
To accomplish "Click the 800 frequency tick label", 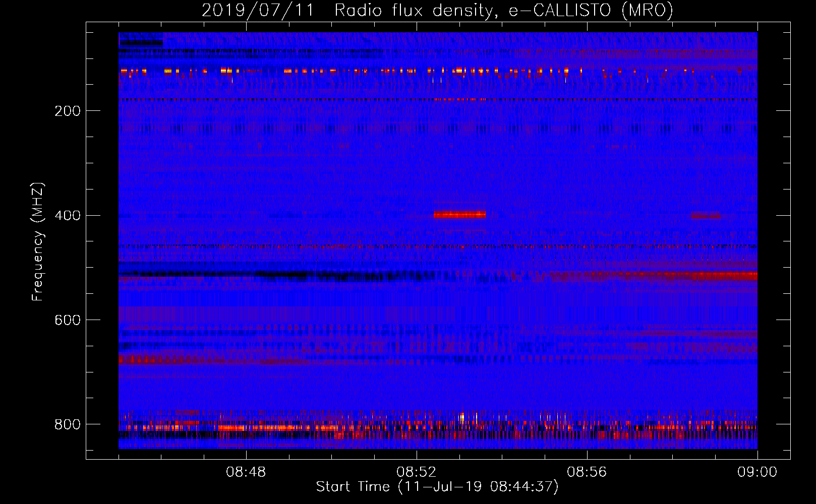I will pyautogui.click(x=68, y=425).
